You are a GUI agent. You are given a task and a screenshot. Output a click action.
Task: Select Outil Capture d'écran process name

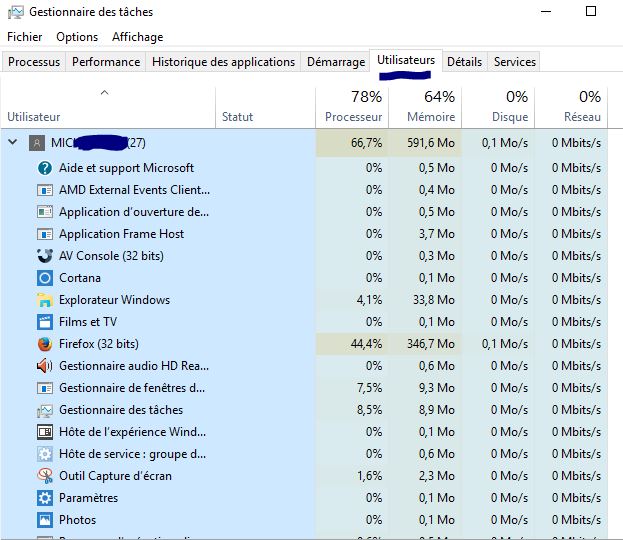click(x=116, y=476)
